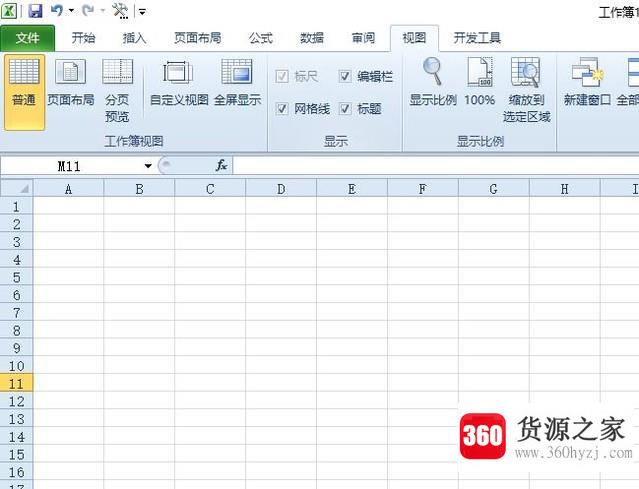This screenshot has width=639, height=489.
Task: Select the 普通 (Normal) view button
Action: [x=24, y=93]
